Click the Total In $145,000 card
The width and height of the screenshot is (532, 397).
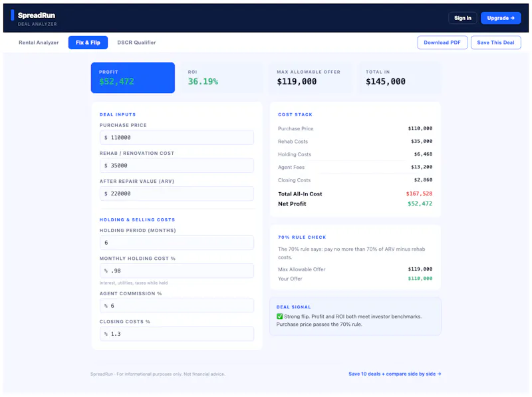click(400, 78)
